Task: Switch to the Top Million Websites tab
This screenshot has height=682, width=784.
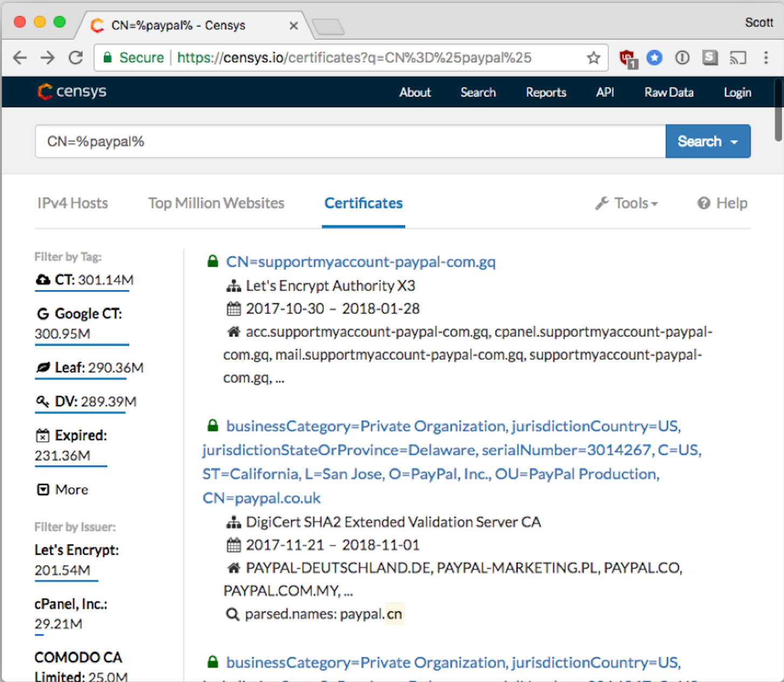Action: tap(216, 203)
